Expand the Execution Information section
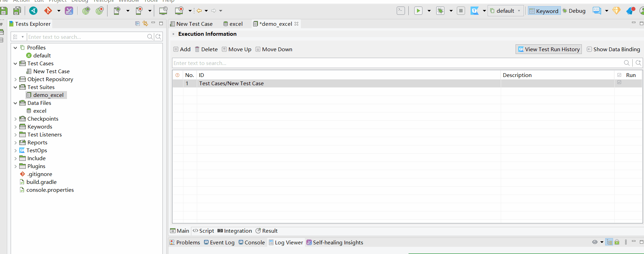Screen dimensions: 644x254 point(173,34)
